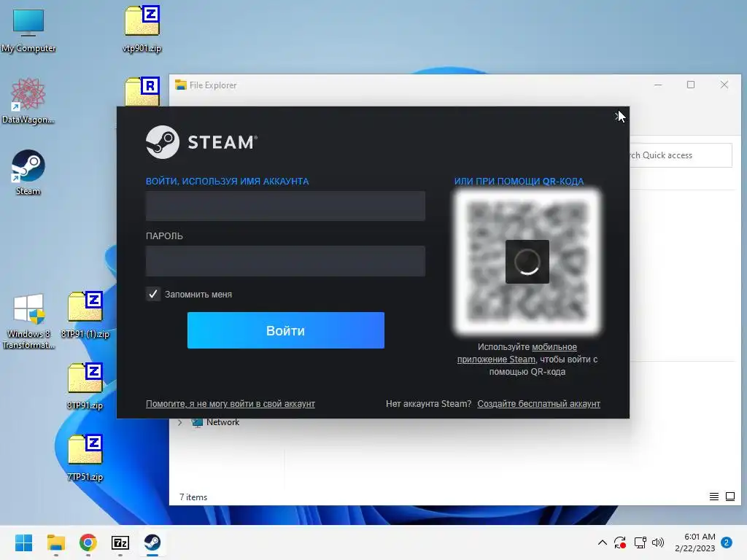Open network tray icon
This screenshot has width=747, height=560.
pos(640,542)
